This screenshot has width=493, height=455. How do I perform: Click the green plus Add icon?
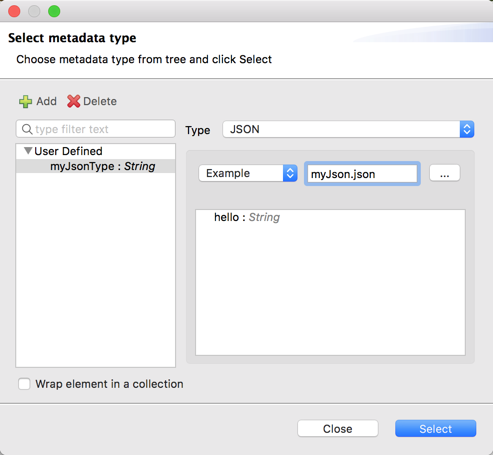25,102
